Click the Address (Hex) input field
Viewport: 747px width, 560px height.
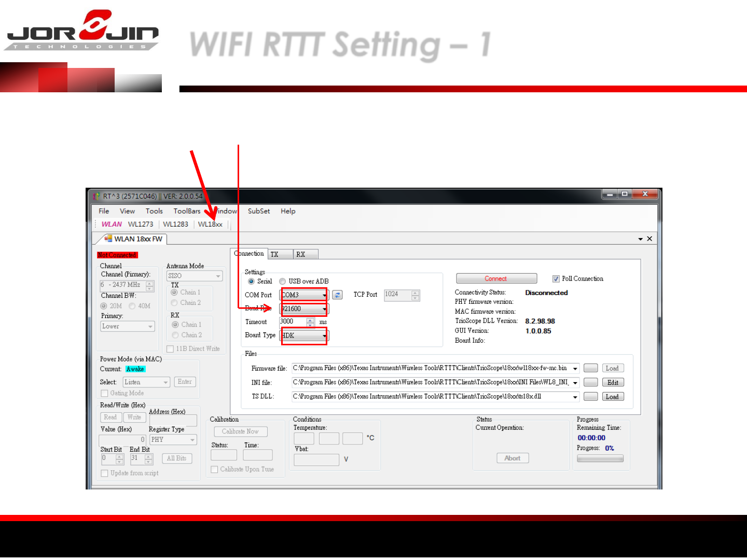coord(173,421)
